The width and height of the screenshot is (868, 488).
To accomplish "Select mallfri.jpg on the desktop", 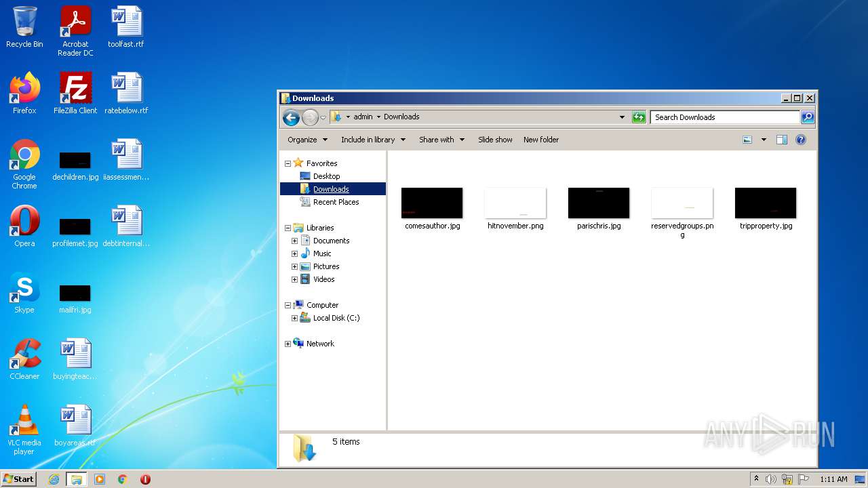I will coord(75,298).
